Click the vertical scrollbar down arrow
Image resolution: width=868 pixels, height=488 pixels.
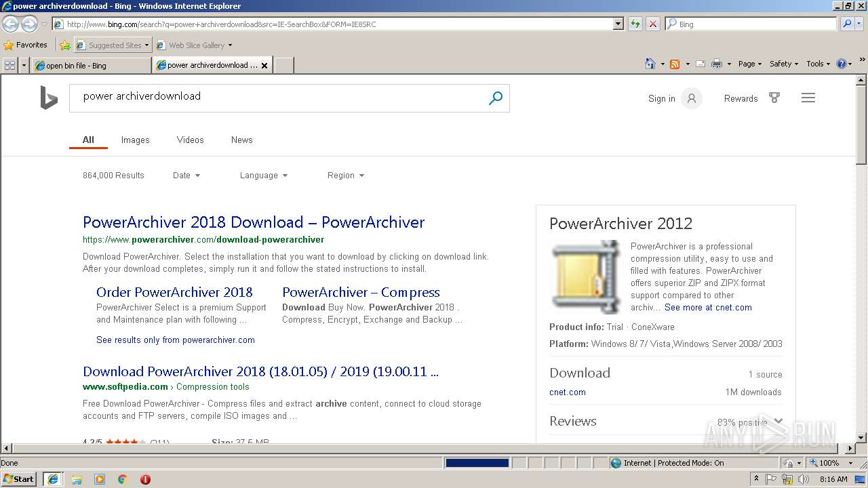861,437
